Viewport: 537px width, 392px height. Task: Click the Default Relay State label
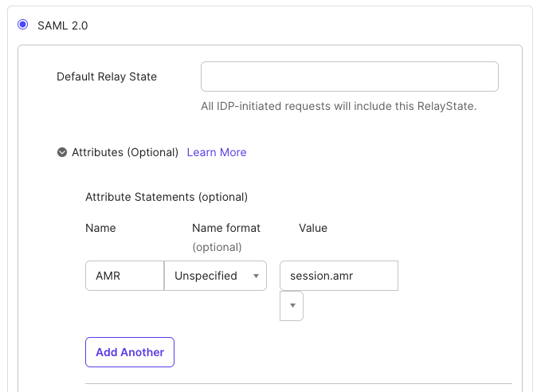(107, 76)
